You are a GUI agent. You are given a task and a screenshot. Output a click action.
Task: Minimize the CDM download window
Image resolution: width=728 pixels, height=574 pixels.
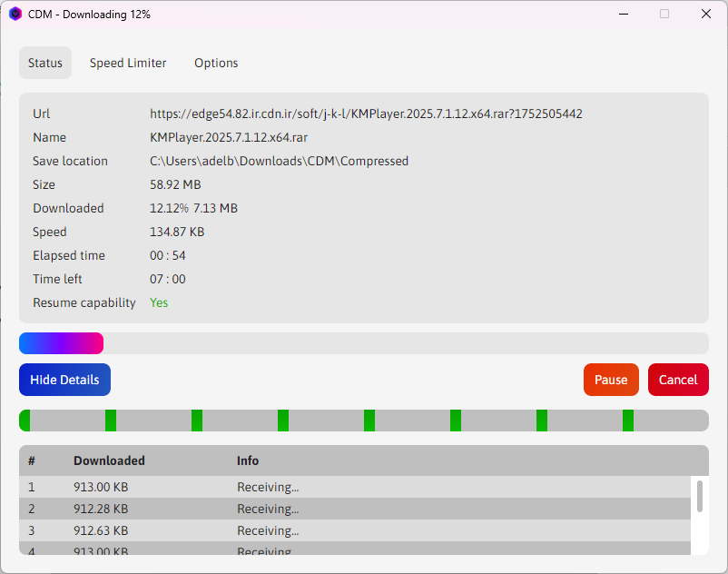tap(623, 14)
